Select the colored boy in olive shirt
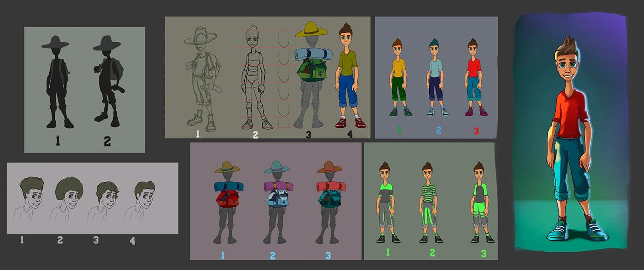The width and height of the screenshot is (644, 270). tap(350, 76)
